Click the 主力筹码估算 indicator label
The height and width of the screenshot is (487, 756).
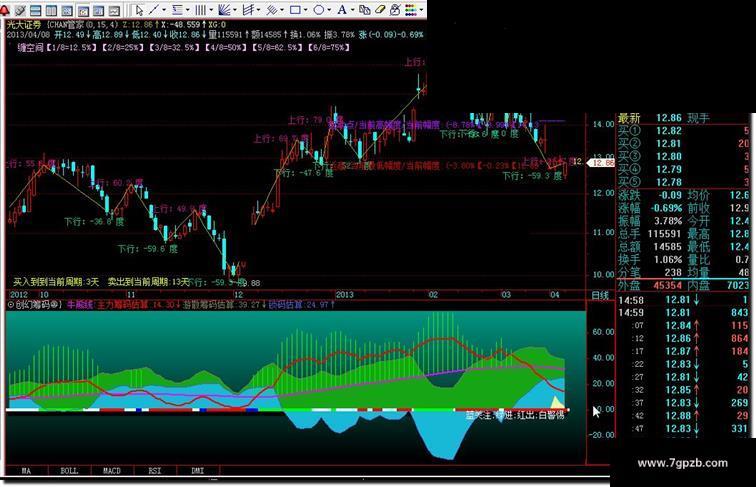click(x=122, y=305)
